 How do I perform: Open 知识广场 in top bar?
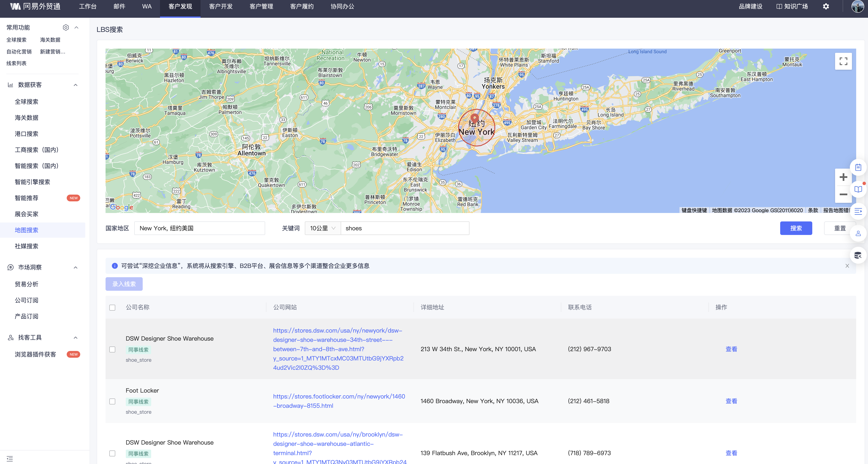[x=792, y=6]
